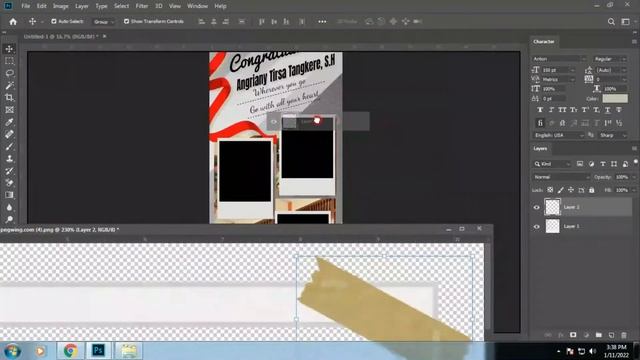Select the Character panel tab
Image resolution: width=640 pixels, height=360 pixels.
tap(544, 42)
